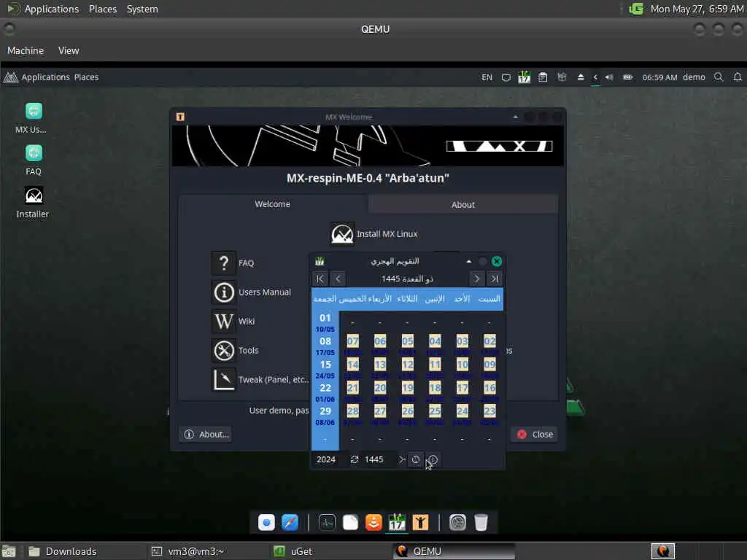
Task: Click the MX Welcome icon in dock
Action: tap(421, 522)
